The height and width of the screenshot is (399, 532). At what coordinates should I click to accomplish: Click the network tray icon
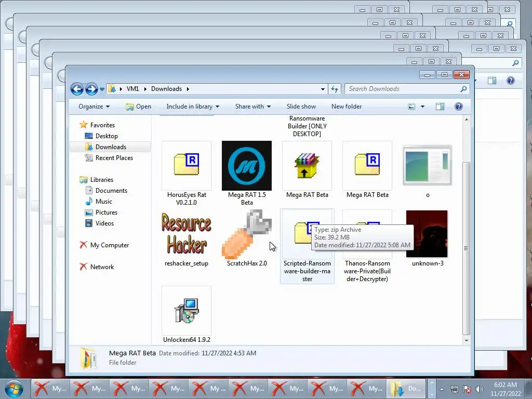coord(454,389)
